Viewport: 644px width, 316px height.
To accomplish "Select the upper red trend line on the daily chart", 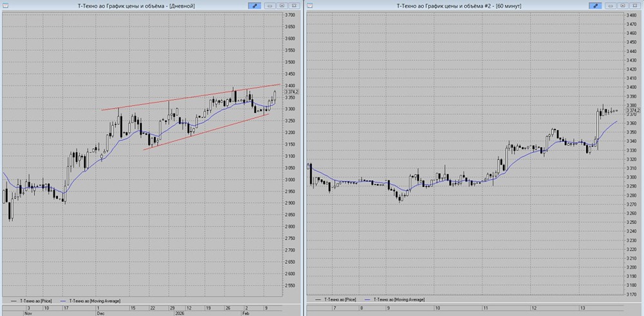I will coord(191,97).
